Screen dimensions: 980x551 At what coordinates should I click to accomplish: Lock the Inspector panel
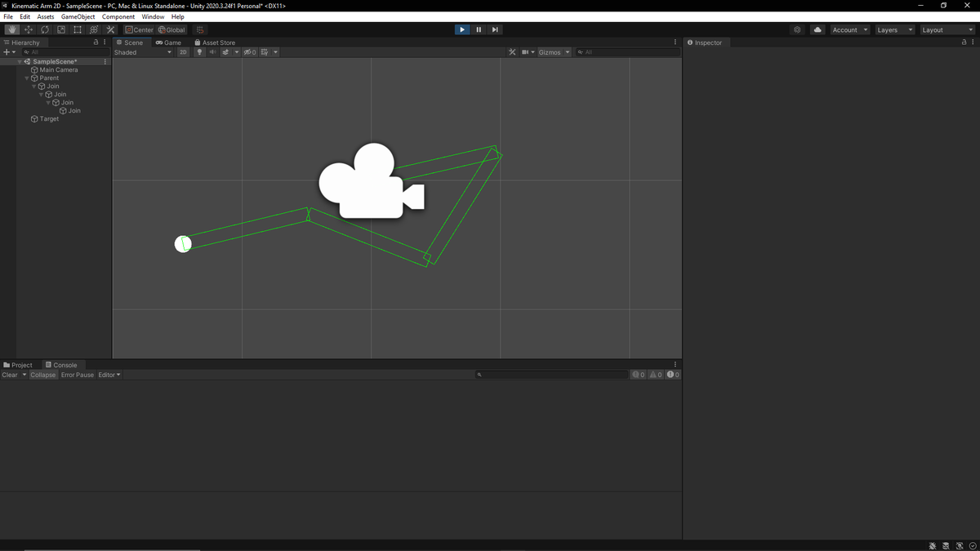click(x=964, y=42)
